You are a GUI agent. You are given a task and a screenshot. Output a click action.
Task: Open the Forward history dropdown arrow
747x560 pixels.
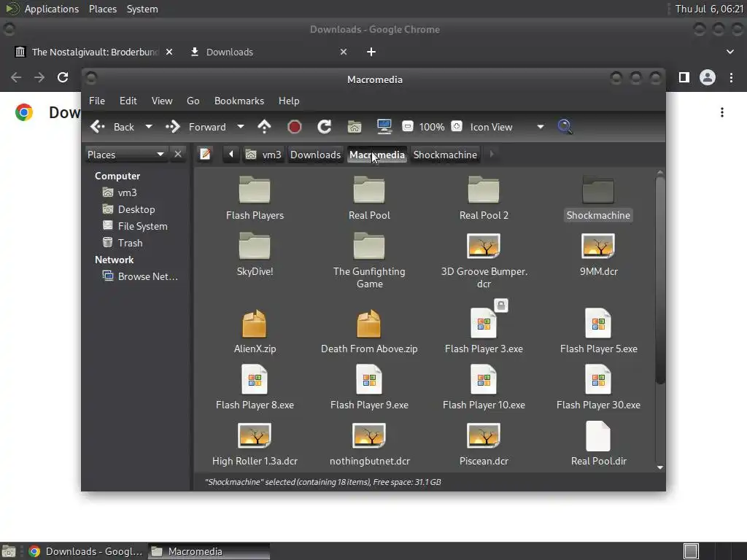pyautogui.click(x=241, y=127)
